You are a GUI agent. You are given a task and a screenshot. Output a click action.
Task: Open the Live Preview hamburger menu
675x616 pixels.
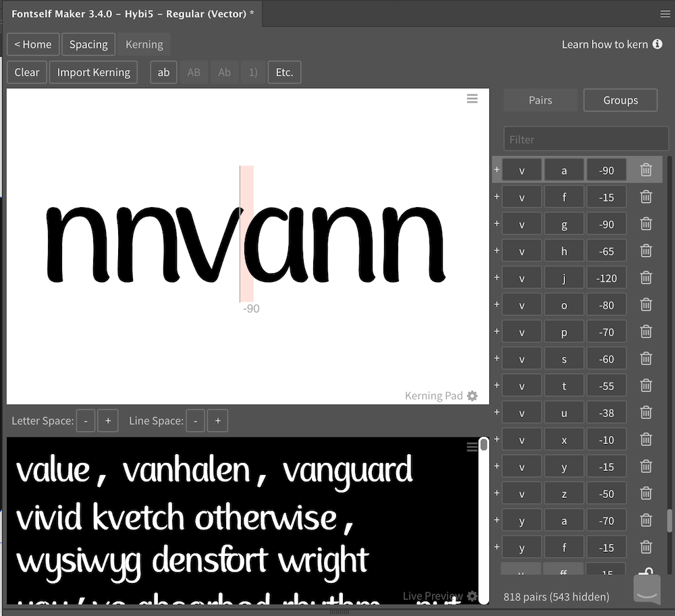473,446
